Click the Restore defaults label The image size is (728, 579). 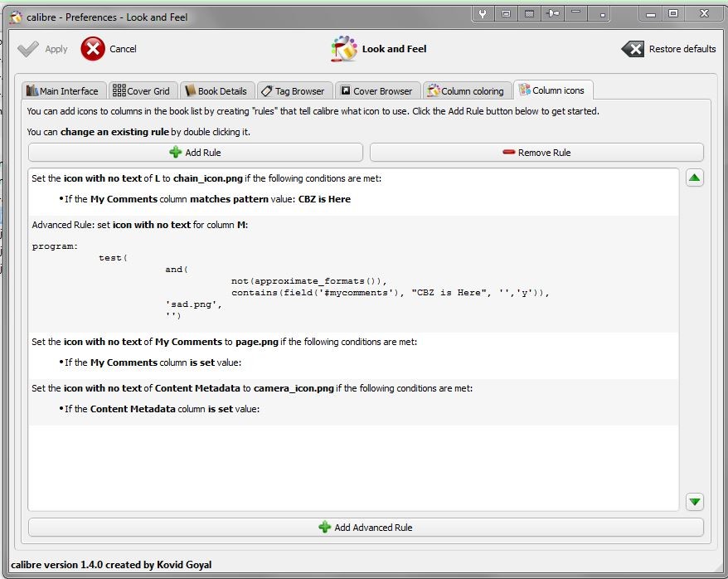[x=682, y=49]
